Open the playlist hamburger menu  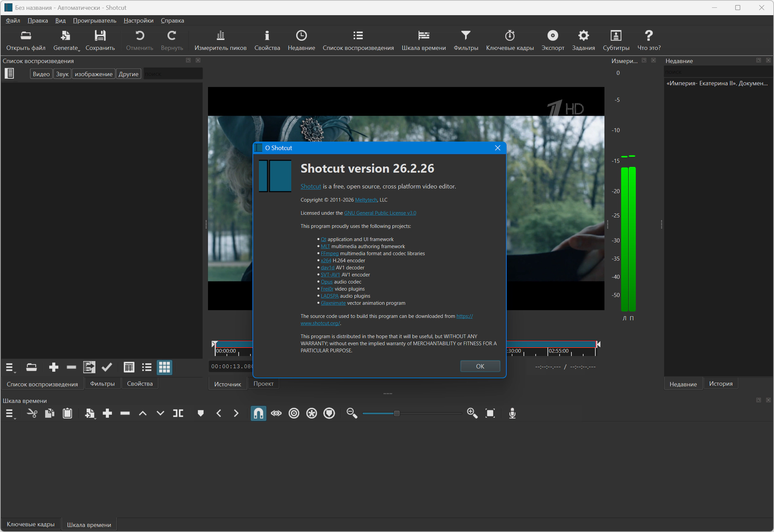[10, 367]
